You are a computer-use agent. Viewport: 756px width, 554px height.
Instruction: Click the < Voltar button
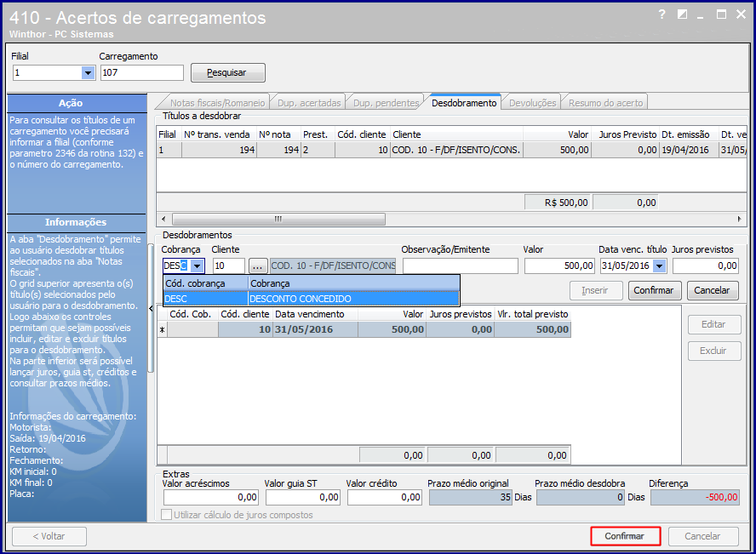[x=49, y=536]
